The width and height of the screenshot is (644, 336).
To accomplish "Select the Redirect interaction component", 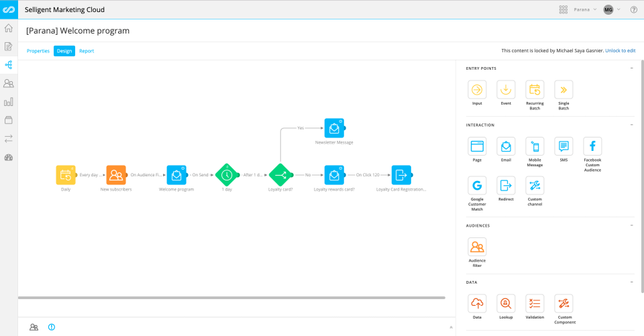I will (506, 186).
